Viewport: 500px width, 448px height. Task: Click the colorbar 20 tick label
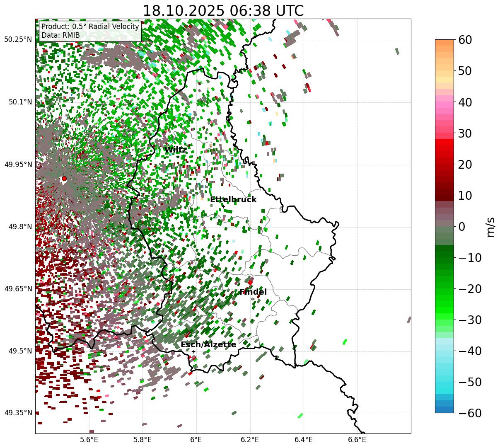click(x=465, y=164)
